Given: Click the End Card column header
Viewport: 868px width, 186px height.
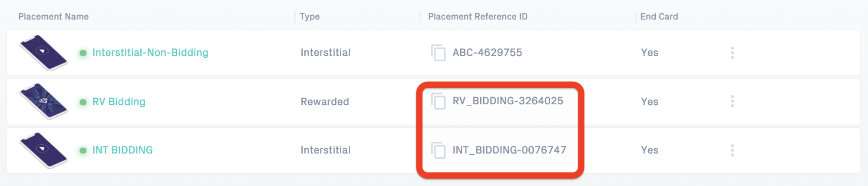Looking at the screenshot, I should pyautogui.click(x=659, y=17).
